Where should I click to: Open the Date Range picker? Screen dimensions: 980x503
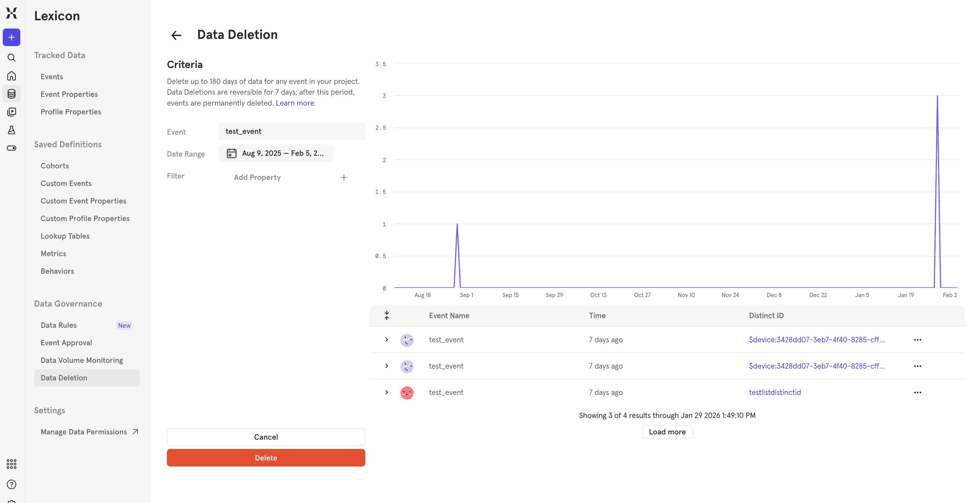coord(276,153)
